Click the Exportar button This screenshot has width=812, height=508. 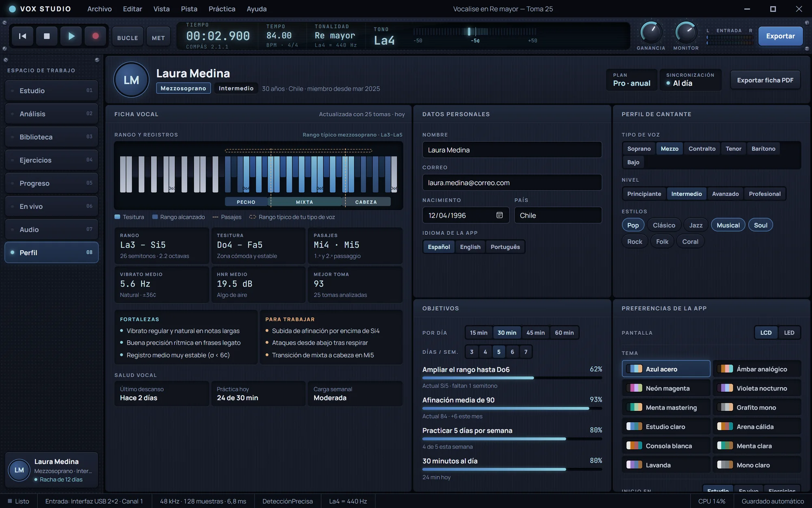pyautogui.click(x=780, y=36)
